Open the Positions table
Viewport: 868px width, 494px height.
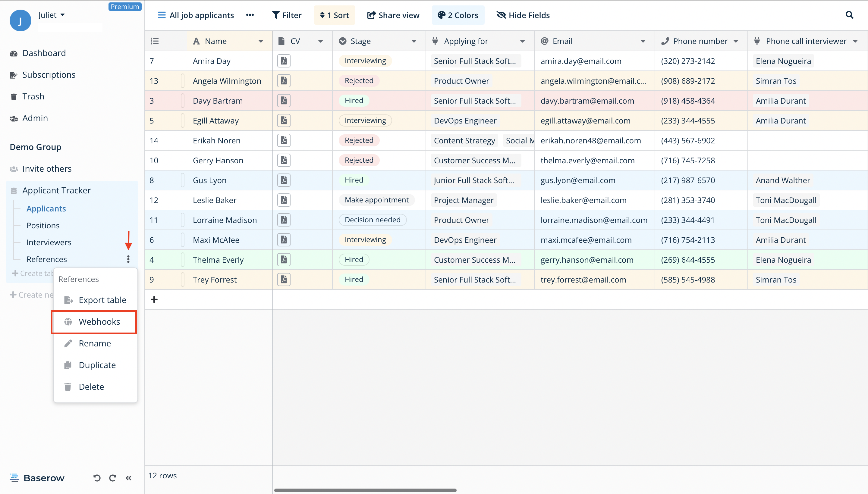click(x=43, y=226)
